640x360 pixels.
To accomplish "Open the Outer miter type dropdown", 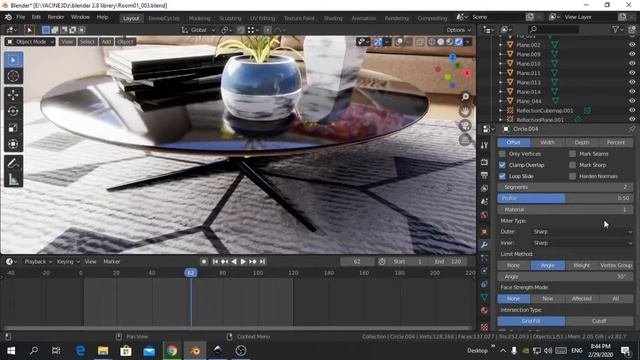I will click(582, 232).
